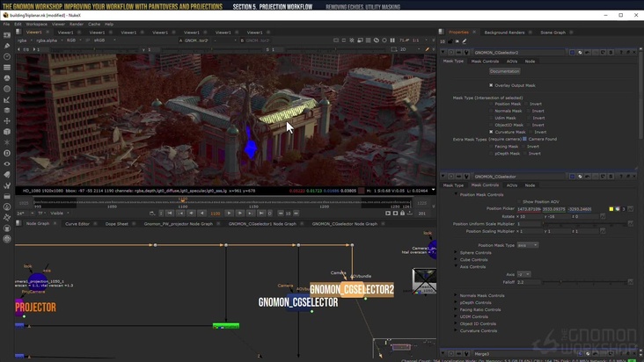Open the Merge nodes layers icon
Viewport: 644px width, 362px height.
point(7,111)
